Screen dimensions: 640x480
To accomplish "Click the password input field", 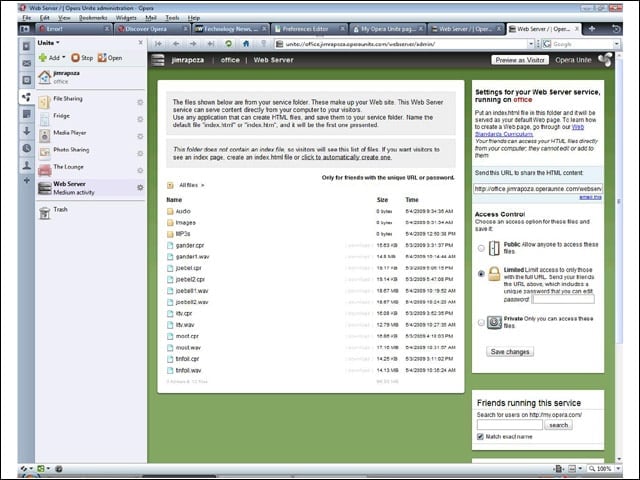I will [563, 299].
